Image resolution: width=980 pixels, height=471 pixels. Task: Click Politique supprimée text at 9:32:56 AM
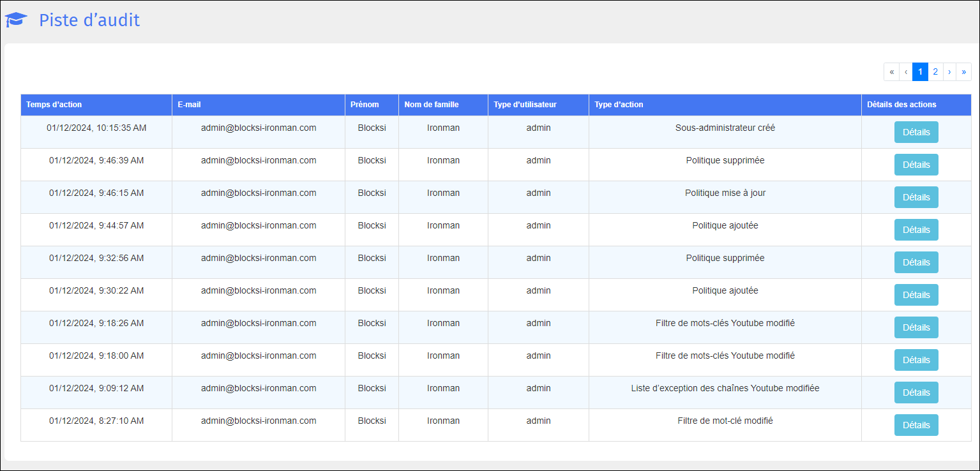(x=725, y=258)
